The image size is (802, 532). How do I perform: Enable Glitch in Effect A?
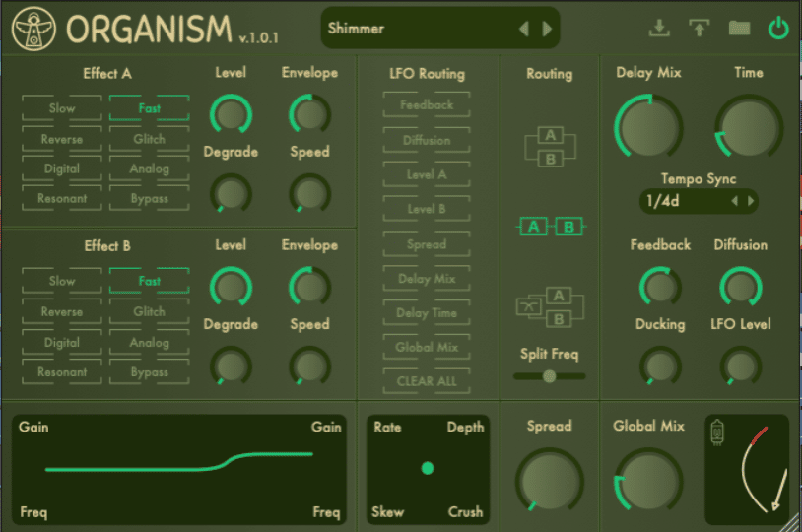click(150, 139)
